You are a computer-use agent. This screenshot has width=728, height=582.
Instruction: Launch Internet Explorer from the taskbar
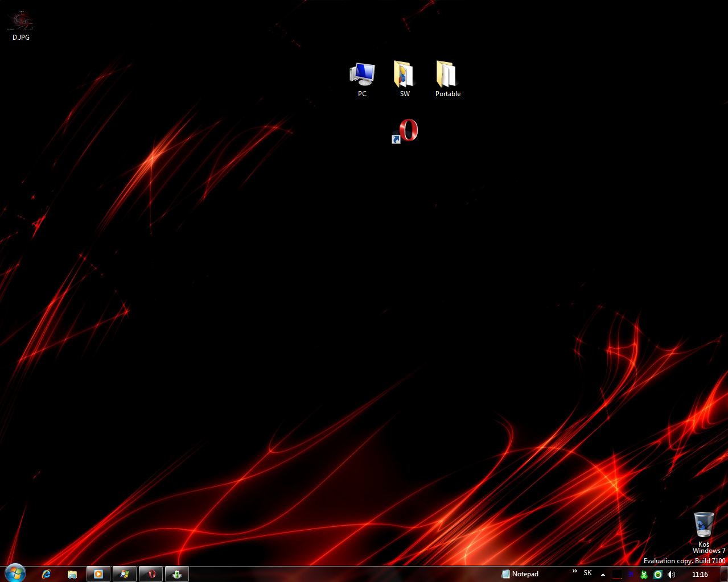(x=46, y=574)
